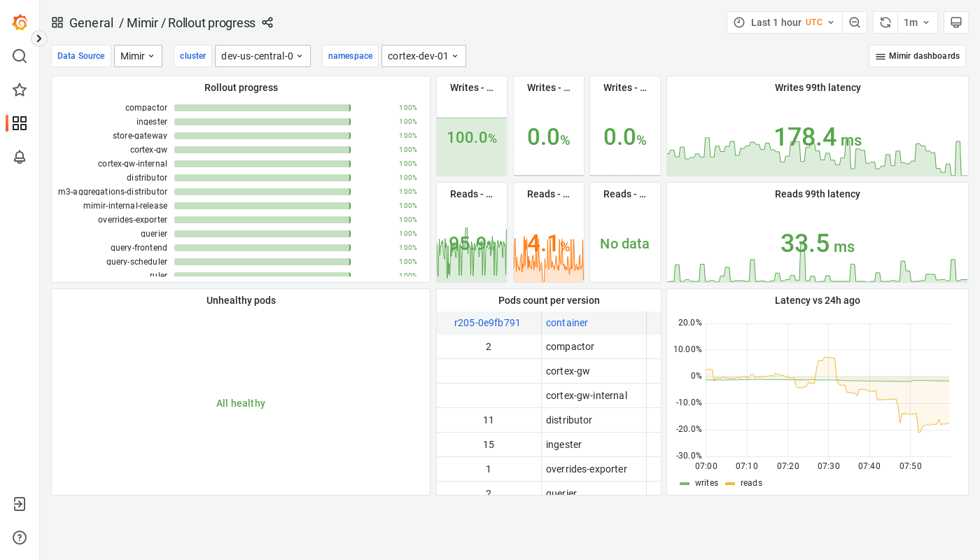Image resolution: width=980 pixels, height=560 pixels.
Task: Open Alerting from the sidebar
Action: [x=19, y=157]
